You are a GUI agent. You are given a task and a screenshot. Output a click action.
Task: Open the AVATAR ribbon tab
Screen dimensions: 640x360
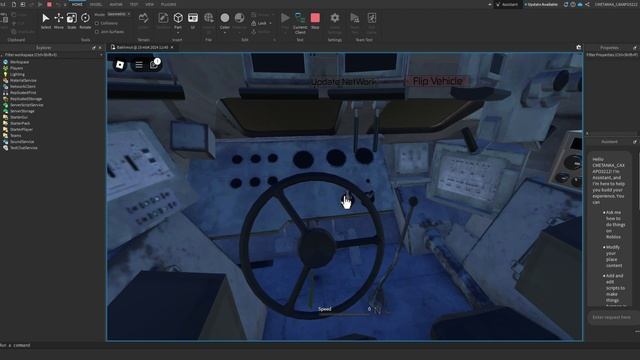pyautogui.click(x=116, y=4)
